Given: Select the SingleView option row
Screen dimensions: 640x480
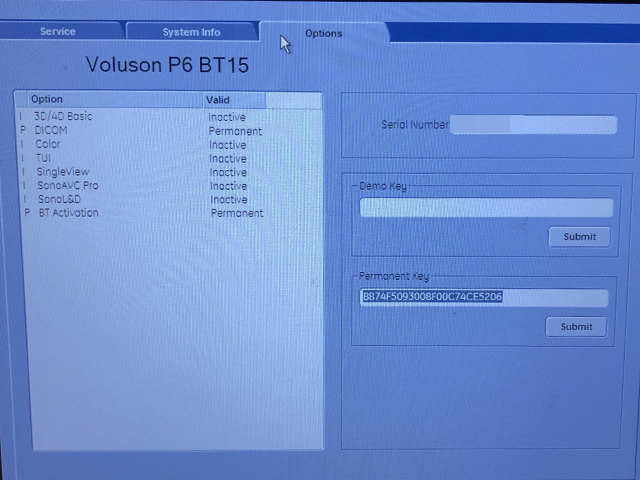Looking at the screenshot, I should [169, 172].
